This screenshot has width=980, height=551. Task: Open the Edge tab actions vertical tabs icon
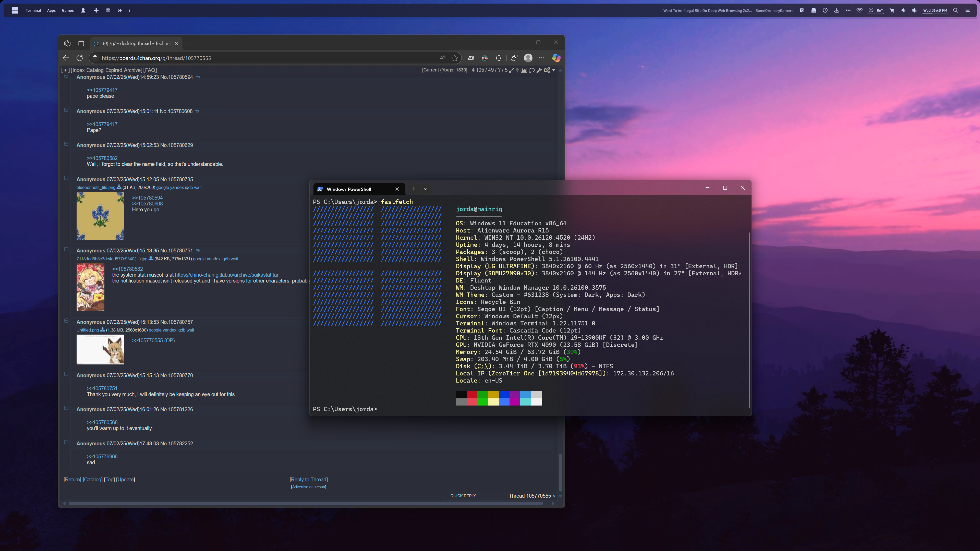point(81,43)
